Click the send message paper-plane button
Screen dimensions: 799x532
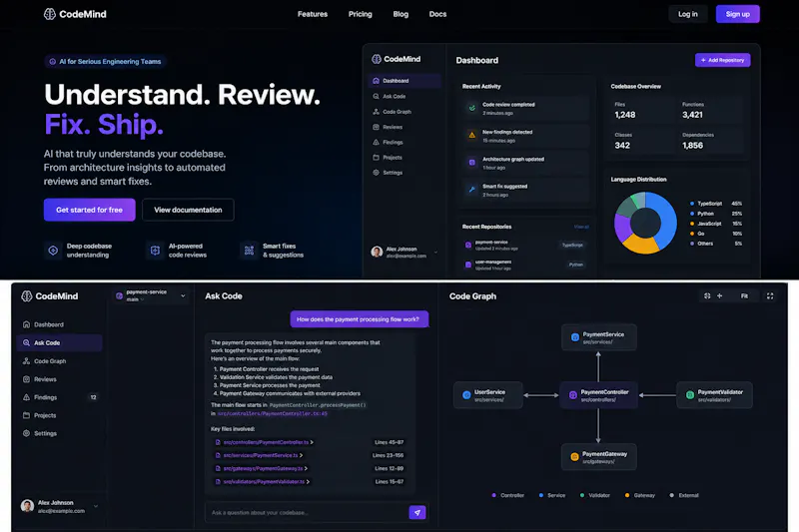417,513
